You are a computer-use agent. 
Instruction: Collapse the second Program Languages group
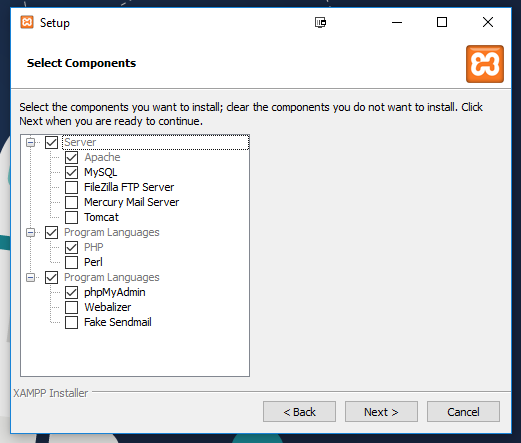[30, 277]
